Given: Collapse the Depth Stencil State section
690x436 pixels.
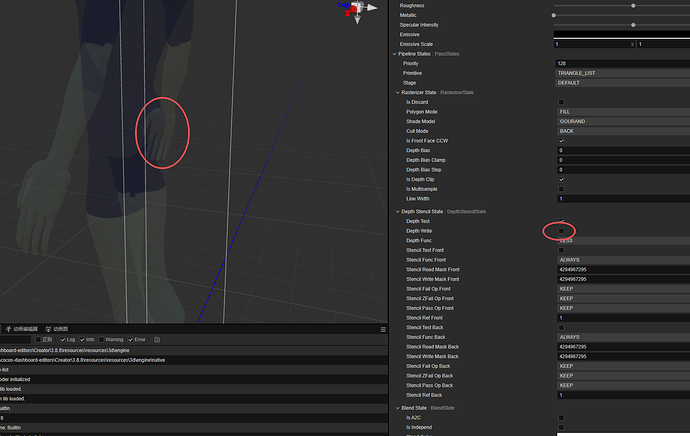Looking at the screenshot, I should (397, 212).
